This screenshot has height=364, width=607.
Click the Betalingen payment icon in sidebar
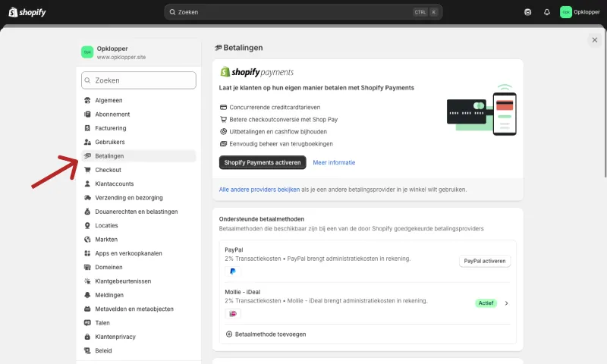[x=87, y=156]
